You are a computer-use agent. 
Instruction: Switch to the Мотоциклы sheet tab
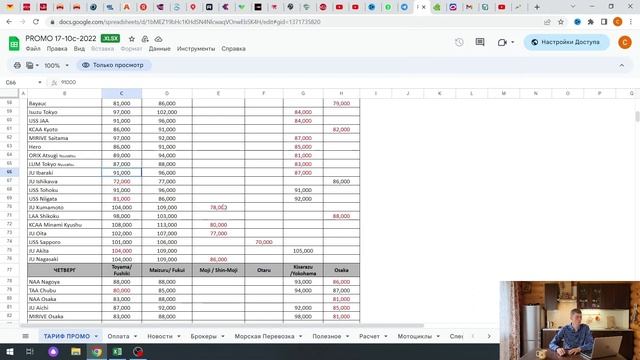(415, 336)
